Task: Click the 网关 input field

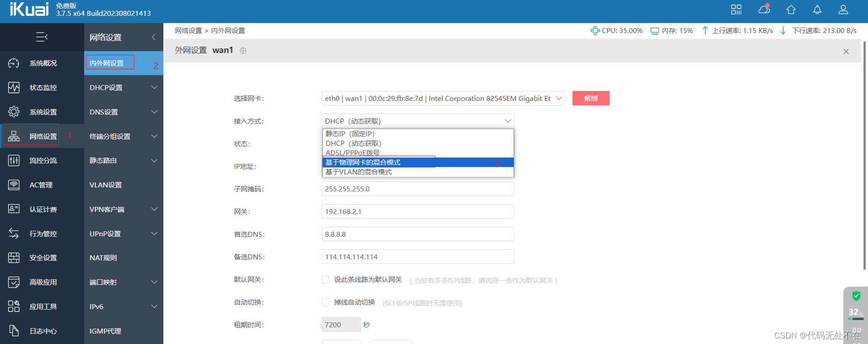Action: tap(418, 211)
